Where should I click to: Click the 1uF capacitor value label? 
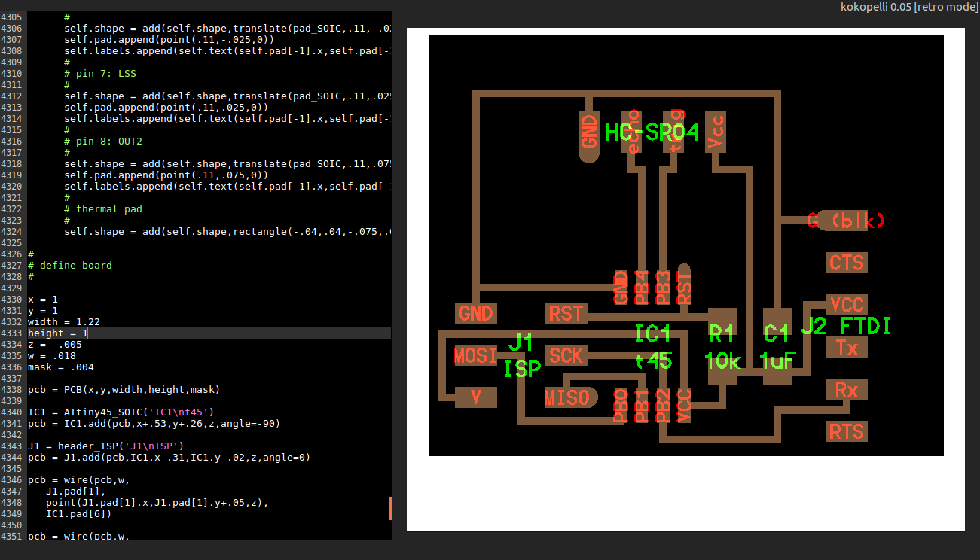(x=777, y=361)
